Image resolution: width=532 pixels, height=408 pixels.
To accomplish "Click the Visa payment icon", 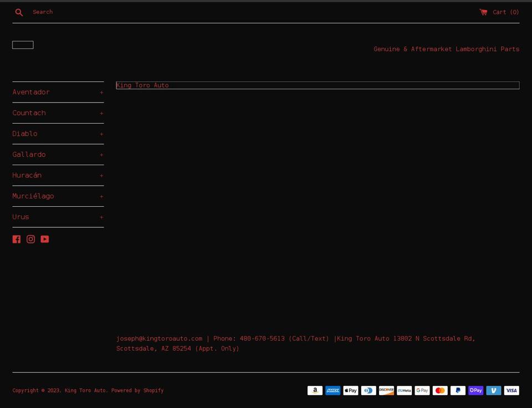I will (511, 390).
